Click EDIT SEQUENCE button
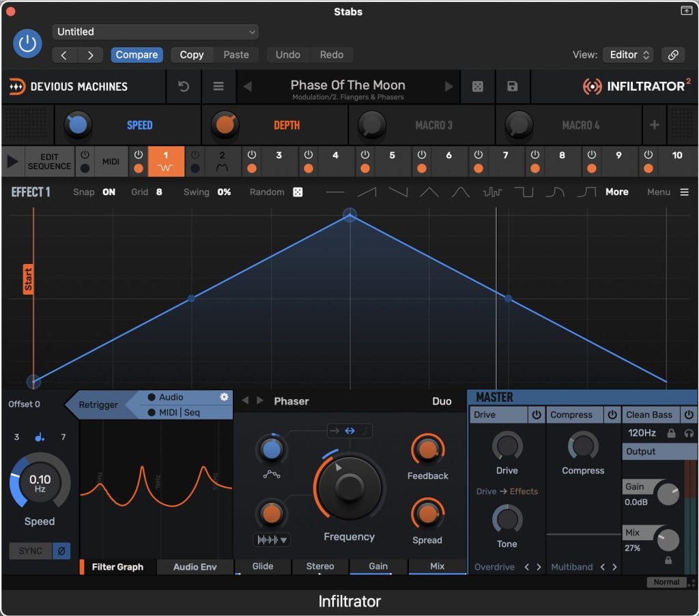The height and width of the screenshot is (616, 699). point(49,161)
